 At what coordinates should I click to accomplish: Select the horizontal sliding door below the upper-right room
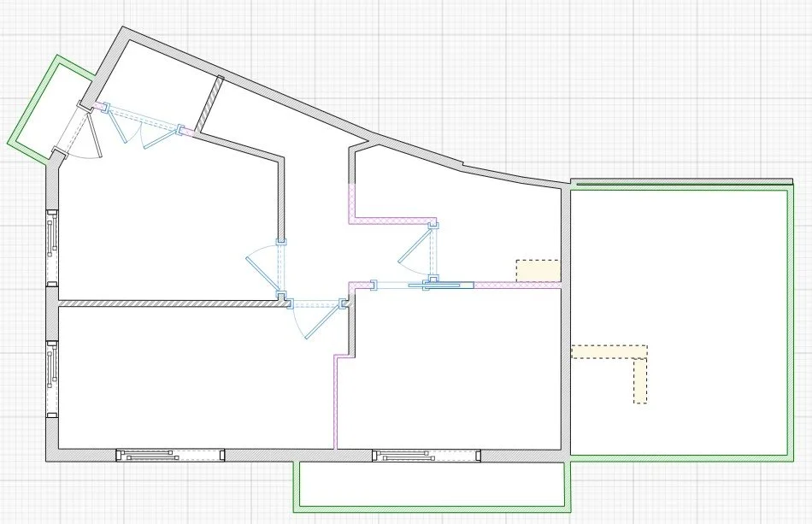click(423, 285)
